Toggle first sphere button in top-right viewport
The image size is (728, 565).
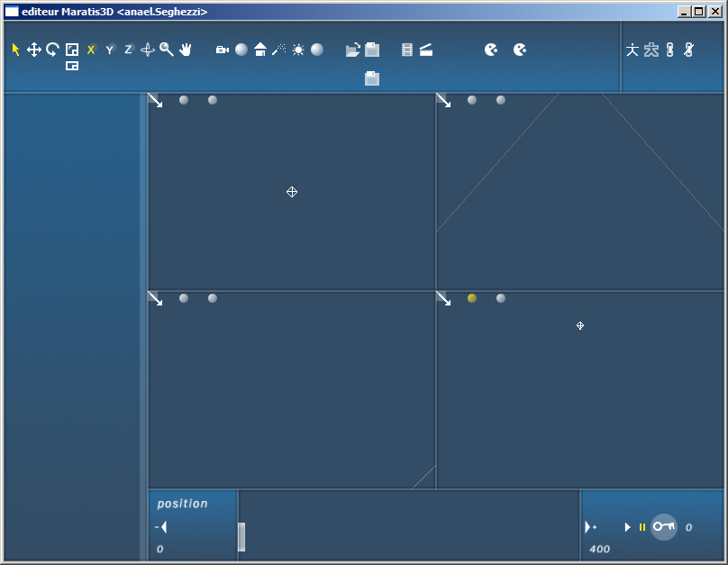click(472, 100)
